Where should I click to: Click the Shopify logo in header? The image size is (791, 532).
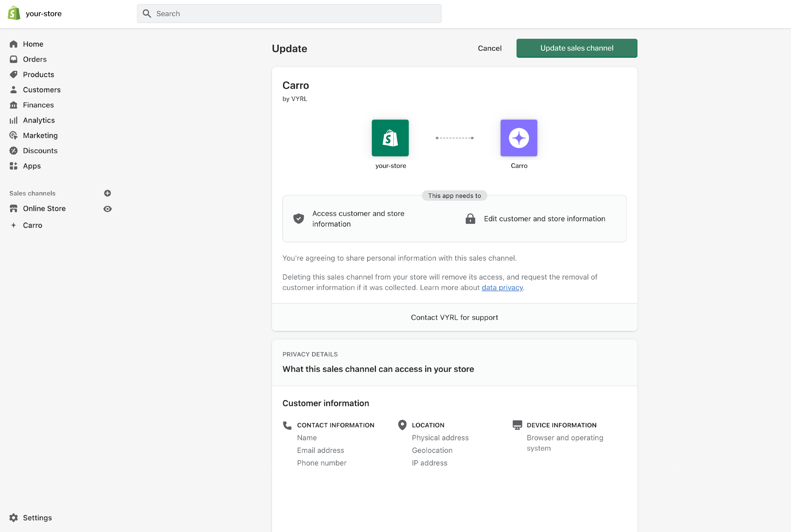[x=14, y=13]
